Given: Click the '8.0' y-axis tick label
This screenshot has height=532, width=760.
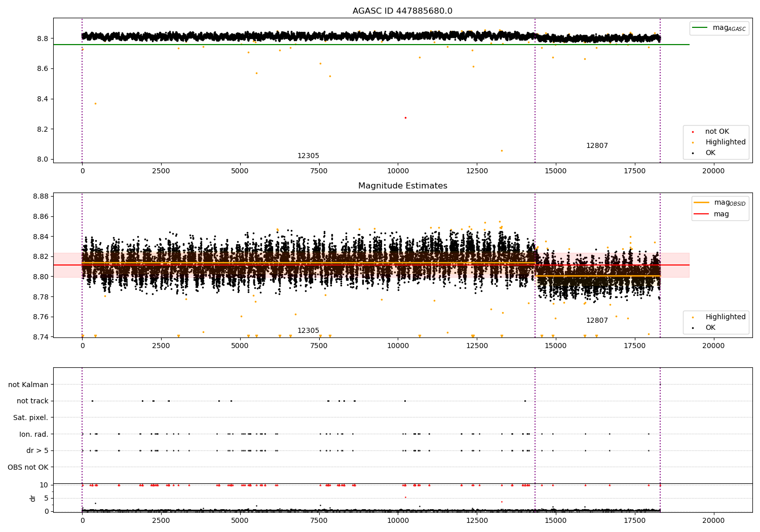Looking at the screenshot, I should [x=43, y=159].
